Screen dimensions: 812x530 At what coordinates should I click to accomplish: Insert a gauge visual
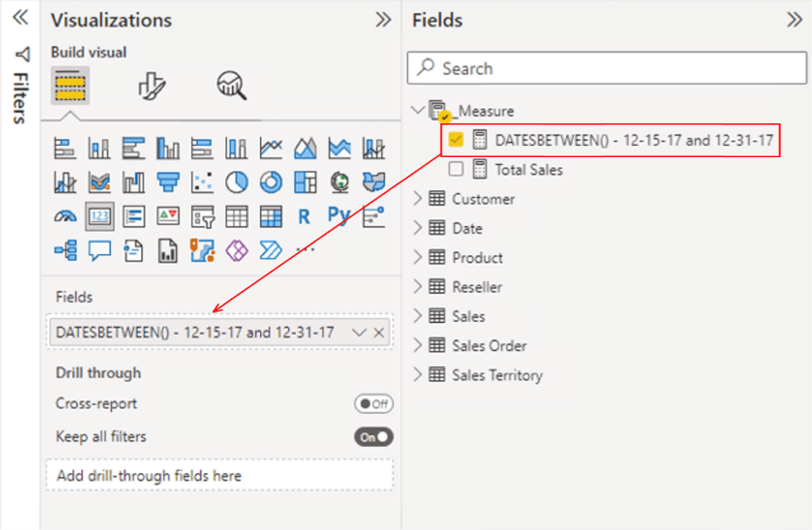65,217
